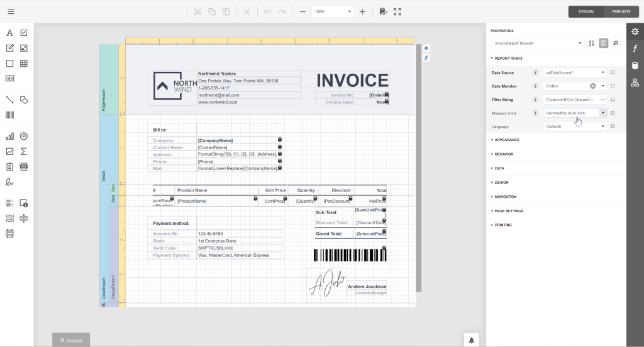Viewport: 644px width, 347px height.
Task: Select the Signature control in toolbox
Action: (10, 182)
